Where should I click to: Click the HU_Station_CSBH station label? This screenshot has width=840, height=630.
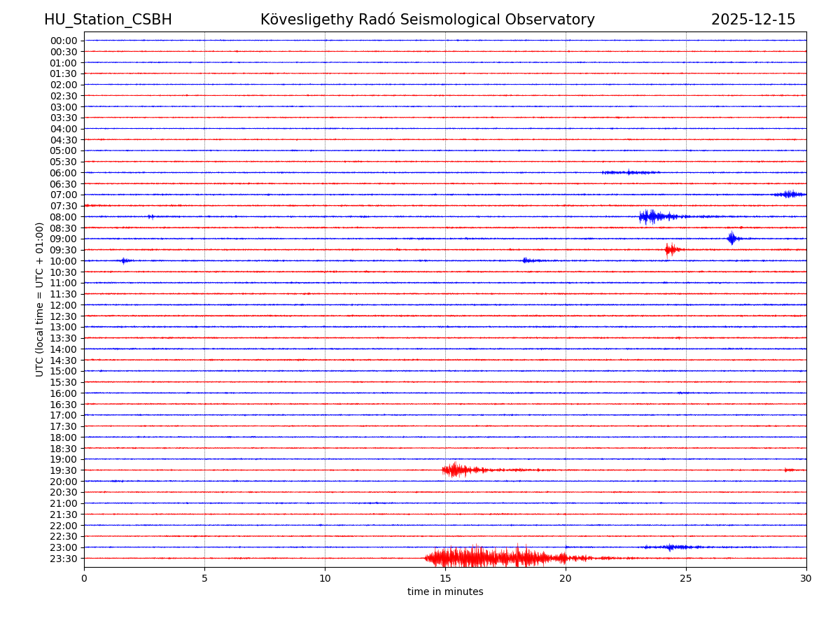108,20
